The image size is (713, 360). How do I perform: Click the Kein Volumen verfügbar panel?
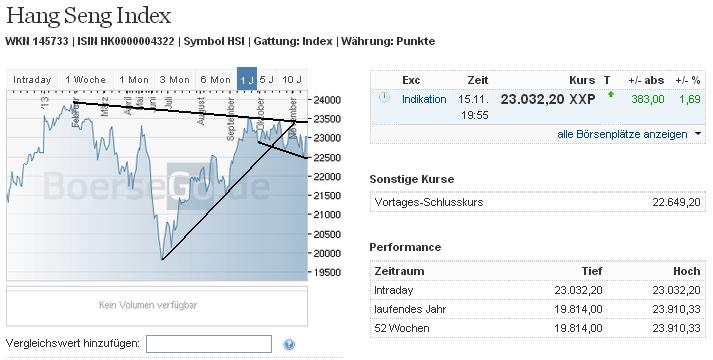(x=157, y=306)
